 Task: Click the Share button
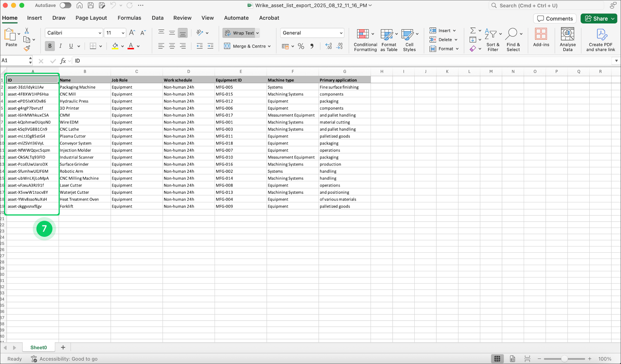(599, 18)
